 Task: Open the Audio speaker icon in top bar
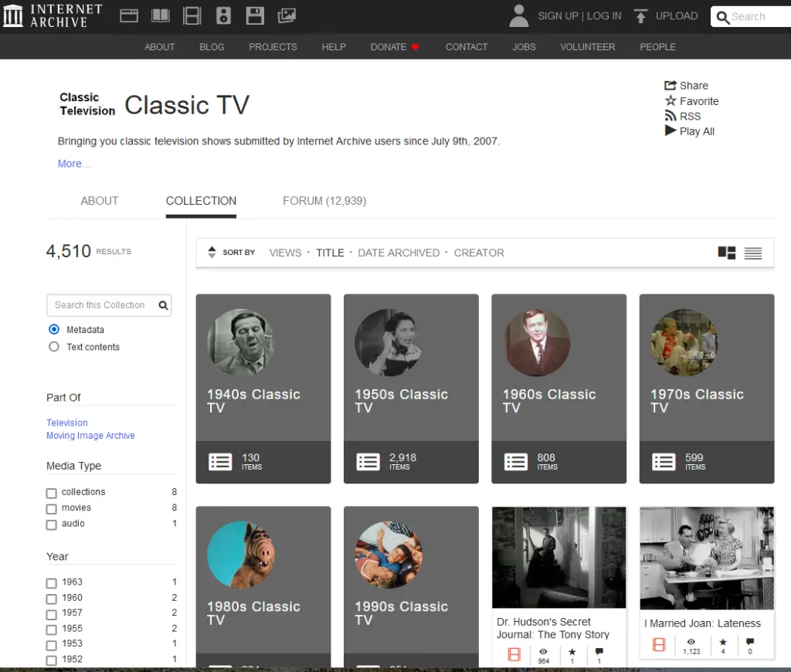coord(223,15)
